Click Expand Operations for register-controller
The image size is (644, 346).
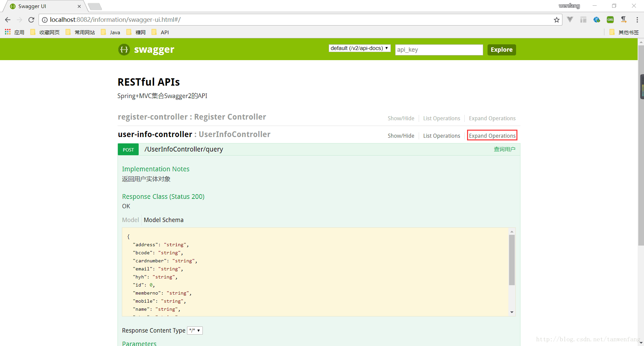pos(492,118)
